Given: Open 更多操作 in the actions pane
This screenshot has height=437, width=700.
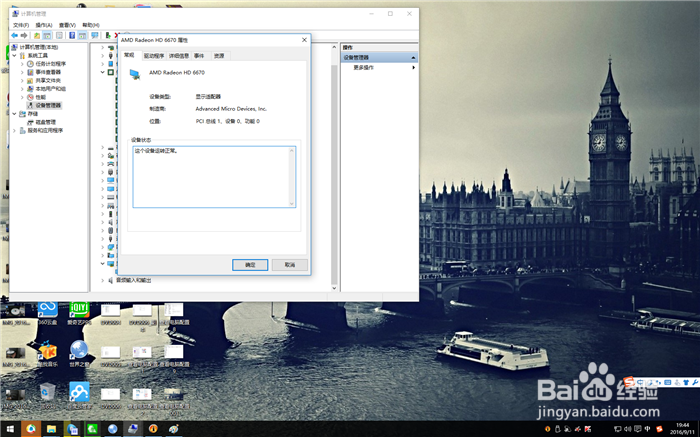Looking at the screenshot, I should coord(363,67).
